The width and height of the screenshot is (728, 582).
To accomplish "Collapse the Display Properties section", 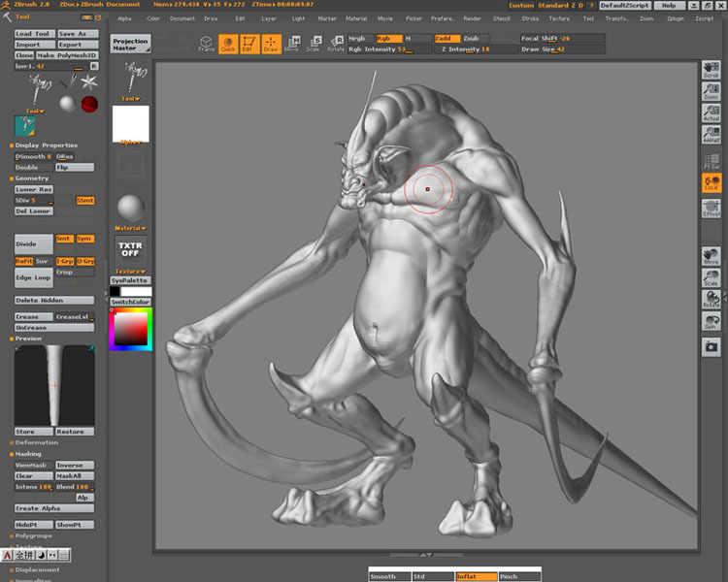I will tap(46, 145).
